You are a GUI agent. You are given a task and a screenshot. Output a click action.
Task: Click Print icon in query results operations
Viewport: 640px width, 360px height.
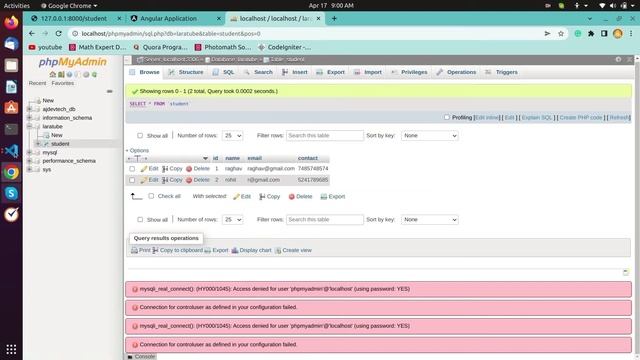tap(134, 250)
